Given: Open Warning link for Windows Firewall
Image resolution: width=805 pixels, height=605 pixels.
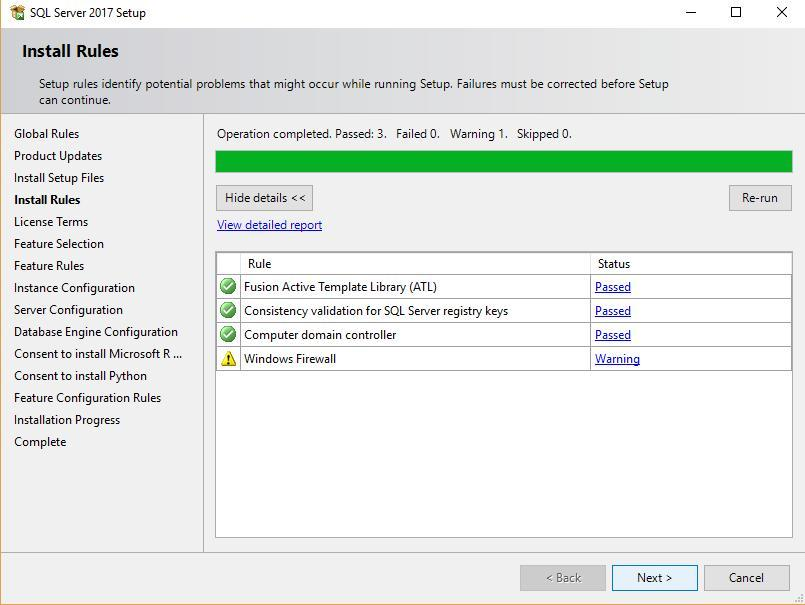Looking at the screenshot, I should (x=617, y=359).
